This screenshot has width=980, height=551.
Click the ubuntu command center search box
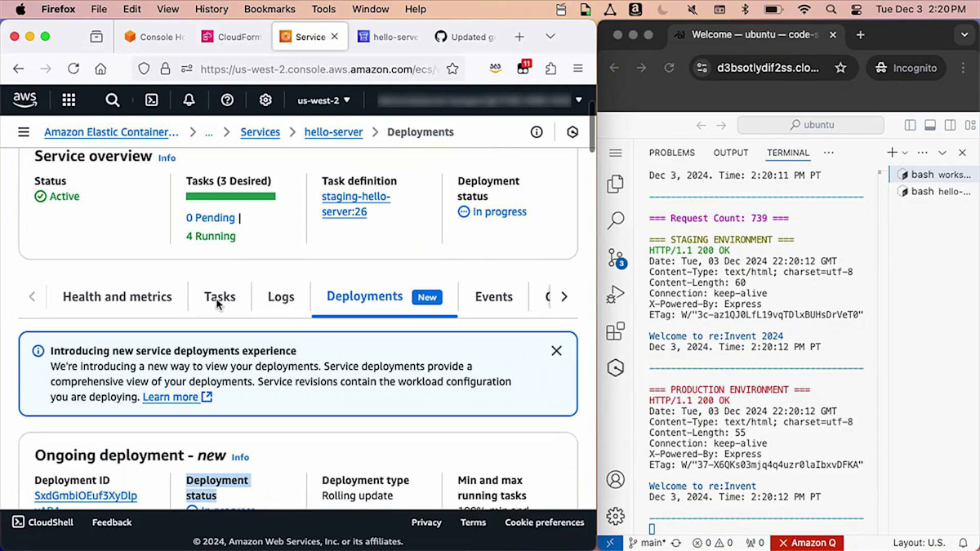(x=811, y=125)
